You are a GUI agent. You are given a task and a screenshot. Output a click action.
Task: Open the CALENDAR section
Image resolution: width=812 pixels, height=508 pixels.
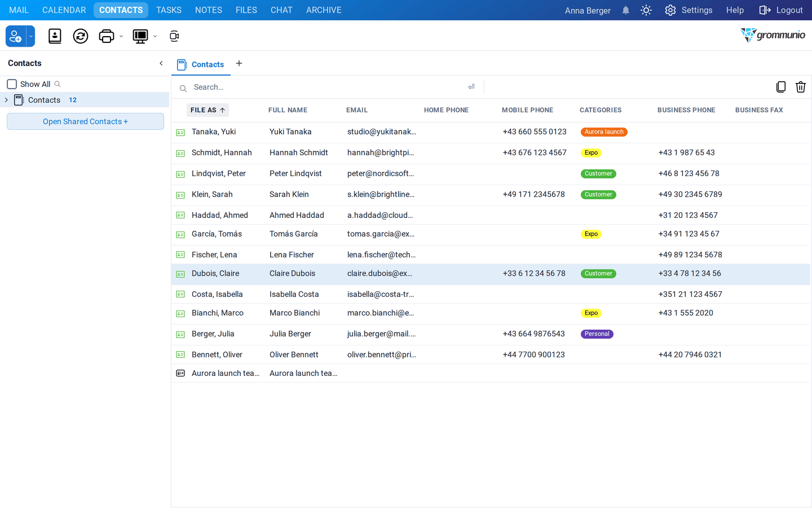coord(64,10)
